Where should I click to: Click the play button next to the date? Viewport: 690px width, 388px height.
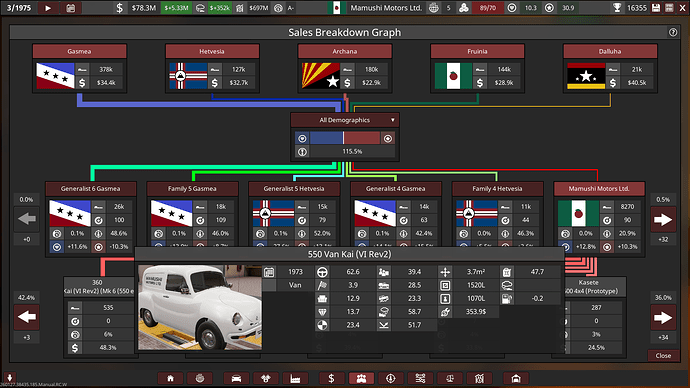tap(48, 8)
